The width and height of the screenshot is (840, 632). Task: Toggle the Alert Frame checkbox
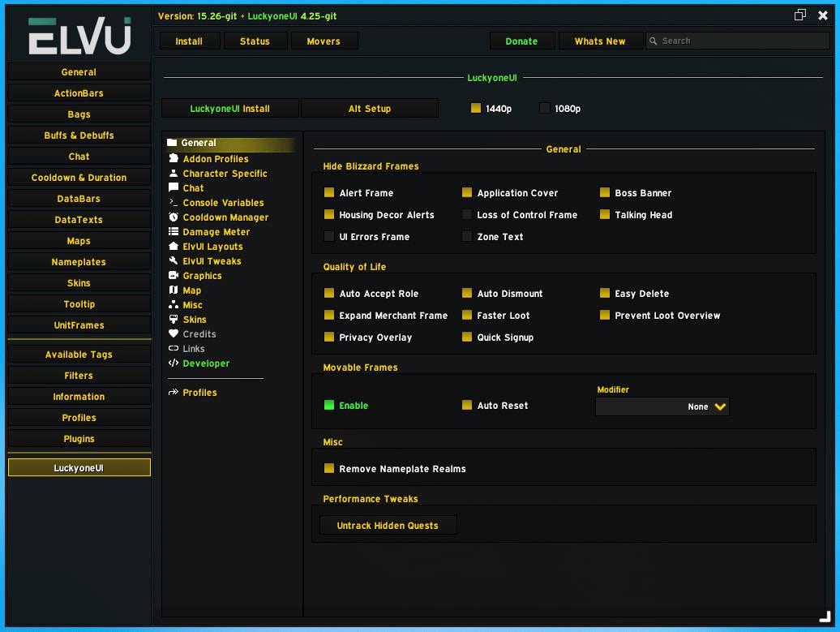329,192
